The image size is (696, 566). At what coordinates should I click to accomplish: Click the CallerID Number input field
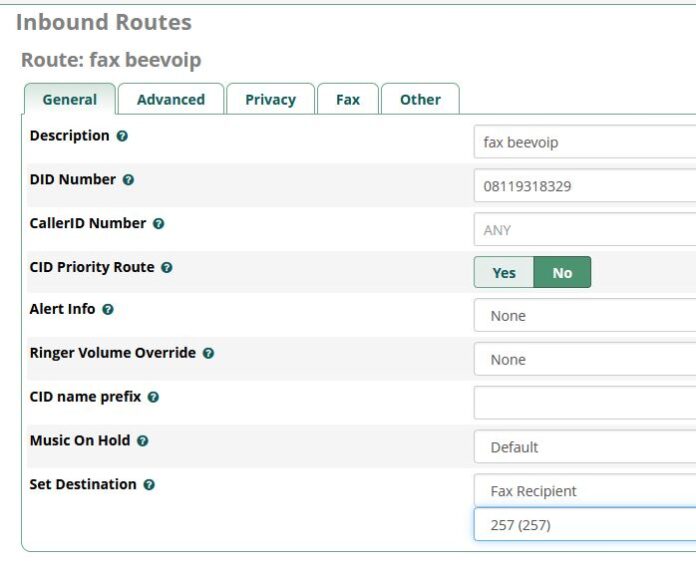tap(585, 230)
